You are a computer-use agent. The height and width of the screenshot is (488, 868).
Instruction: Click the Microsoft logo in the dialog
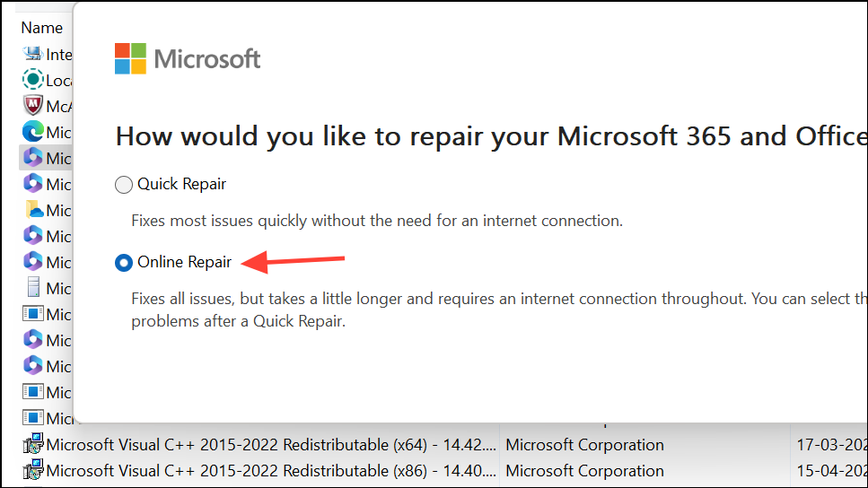coord(188,59)
